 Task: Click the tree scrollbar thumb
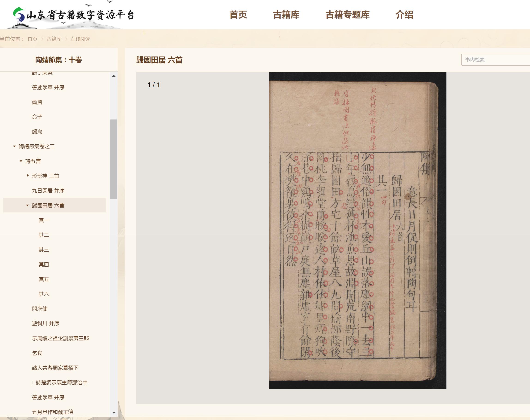[114, 159]
